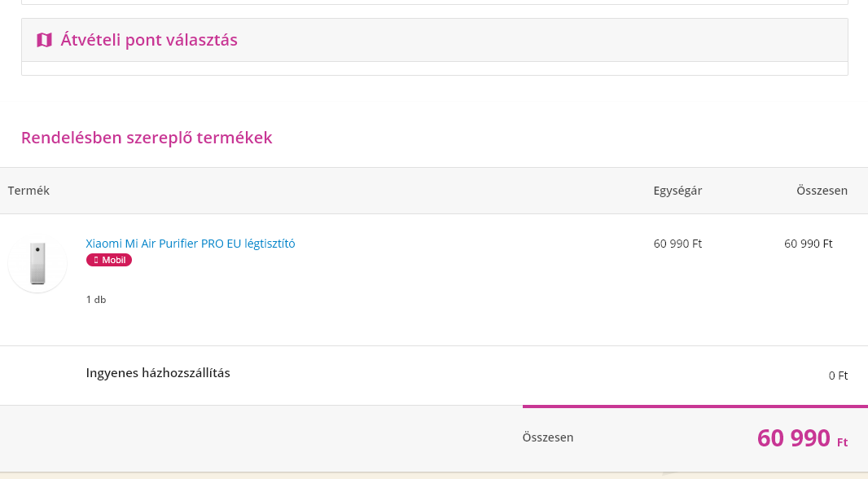Viewport: 868px width, 479px height.
Task: Click the Összesen column header
Action: point(822,191)
